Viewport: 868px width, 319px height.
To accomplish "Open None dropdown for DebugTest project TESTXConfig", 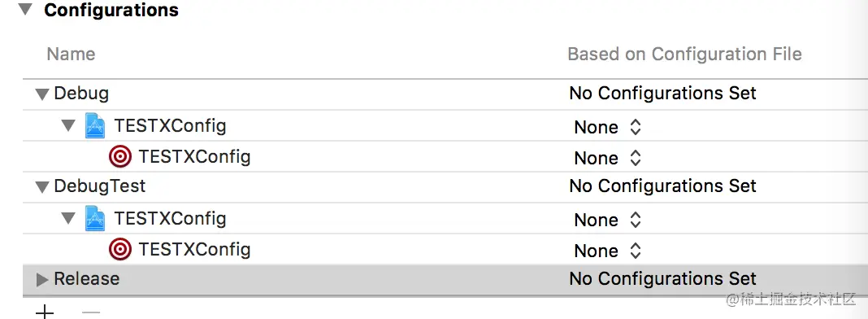I will 607,220.
